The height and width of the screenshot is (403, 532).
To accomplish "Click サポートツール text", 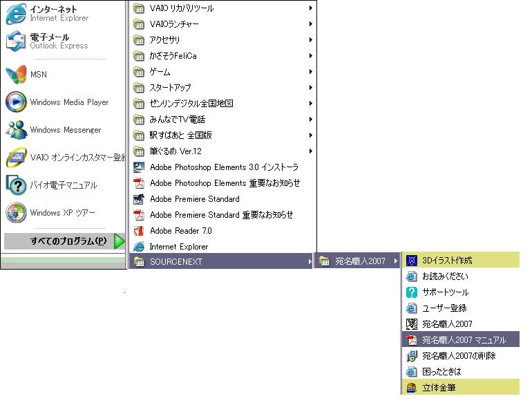I will pyautogui.click(x=446, y=292).
